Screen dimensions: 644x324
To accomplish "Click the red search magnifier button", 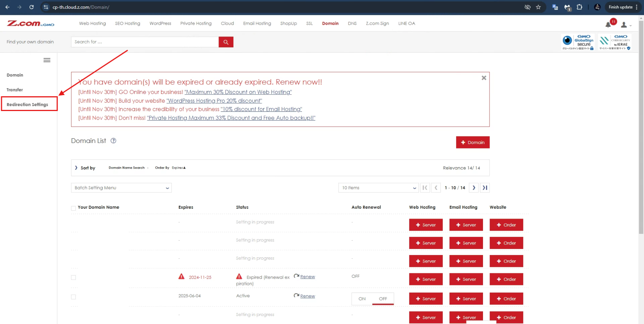I will click(x=226, y=42).
